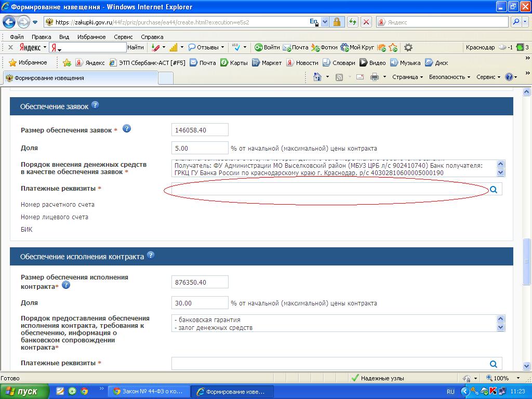Click the Яндекс browser search box
The height and width of the screenshot is (399, 532).
(x=443, y=22)
